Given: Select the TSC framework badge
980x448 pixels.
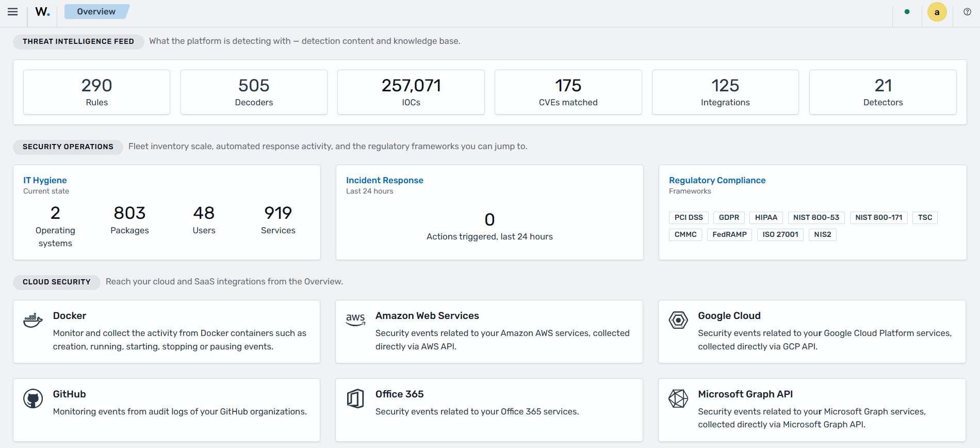Looking at the screenshot, I should 925,218.
